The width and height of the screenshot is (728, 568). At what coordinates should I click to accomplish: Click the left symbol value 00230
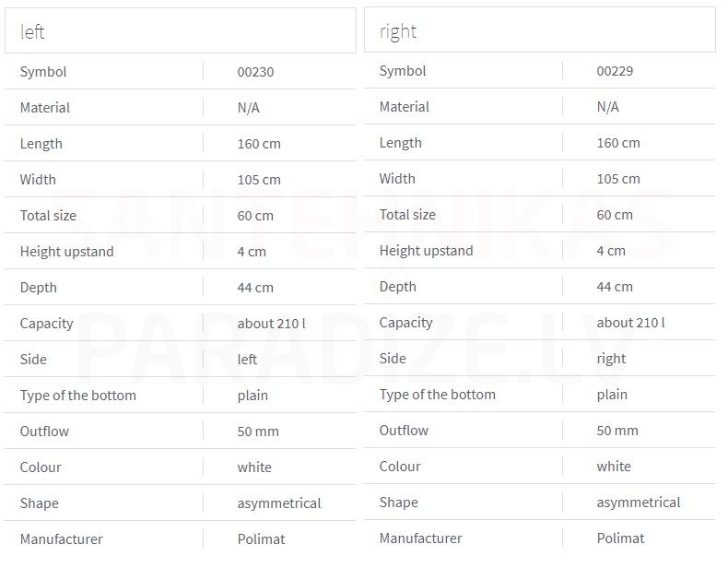pos(255,72)
